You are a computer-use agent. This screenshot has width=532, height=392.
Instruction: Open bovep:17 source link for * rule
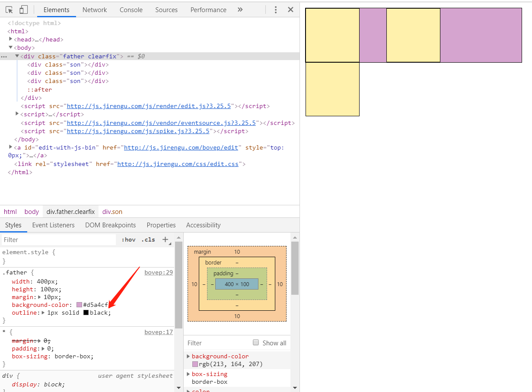coord(159,332)
